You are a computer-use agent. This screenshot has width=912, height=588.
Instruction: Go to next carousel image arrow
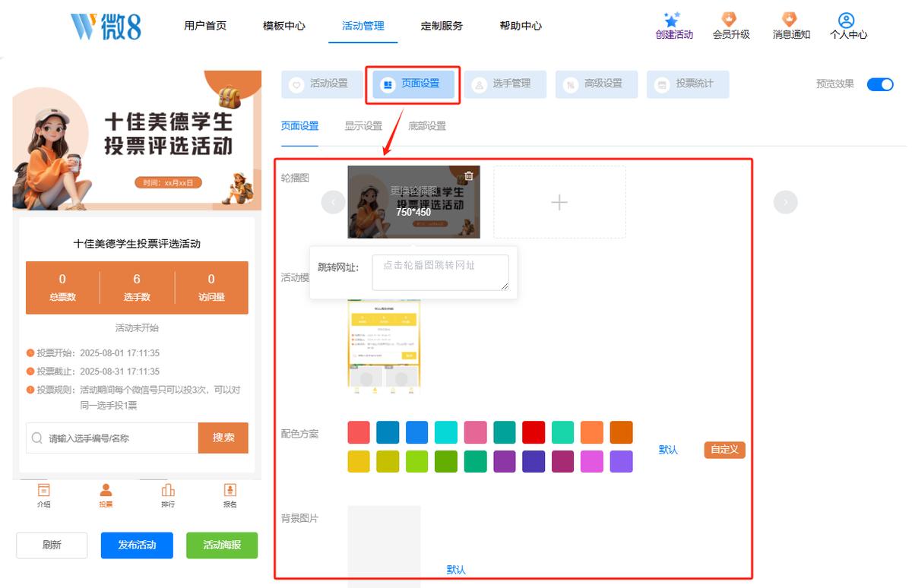pyautogui.click(x=785, y=202)
